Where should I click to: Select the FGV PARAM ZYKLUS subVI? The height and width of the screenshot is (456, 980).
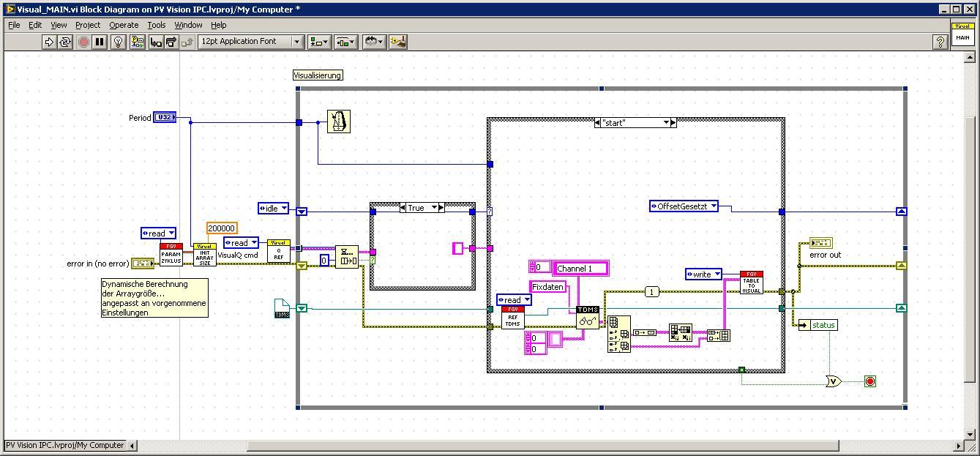tap(171, 255)
